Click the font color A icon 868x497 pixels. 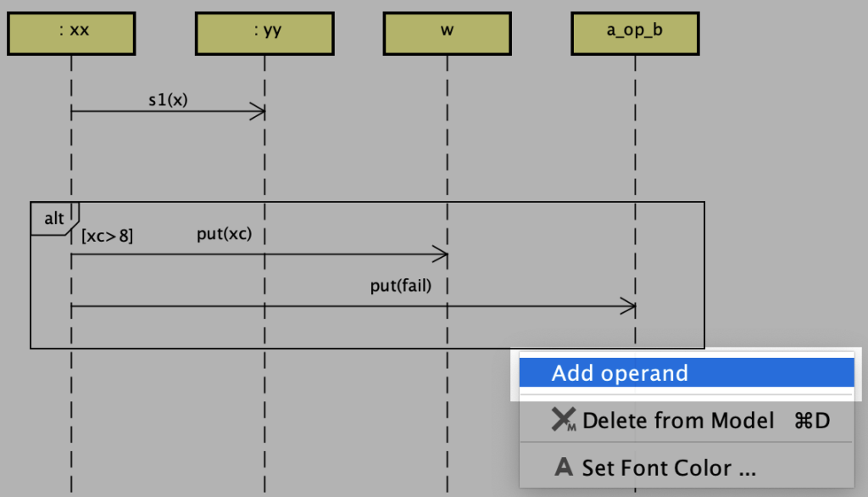[564, 466]
